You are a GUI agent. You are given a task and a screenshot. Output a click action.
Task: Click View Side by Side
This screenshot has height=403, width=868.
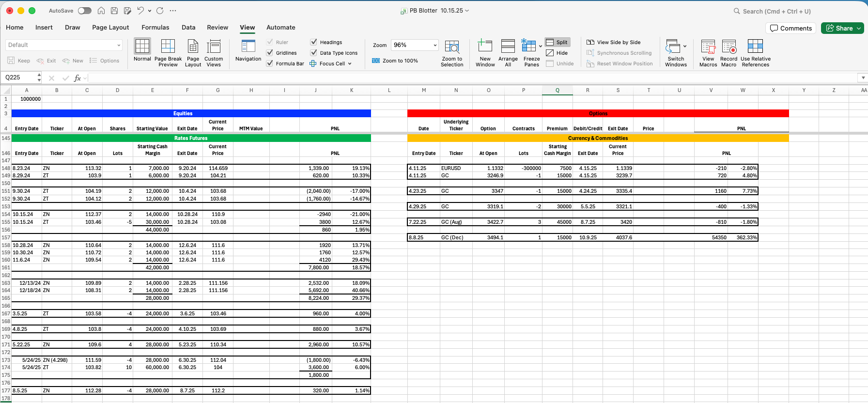[x=614, y=42]
